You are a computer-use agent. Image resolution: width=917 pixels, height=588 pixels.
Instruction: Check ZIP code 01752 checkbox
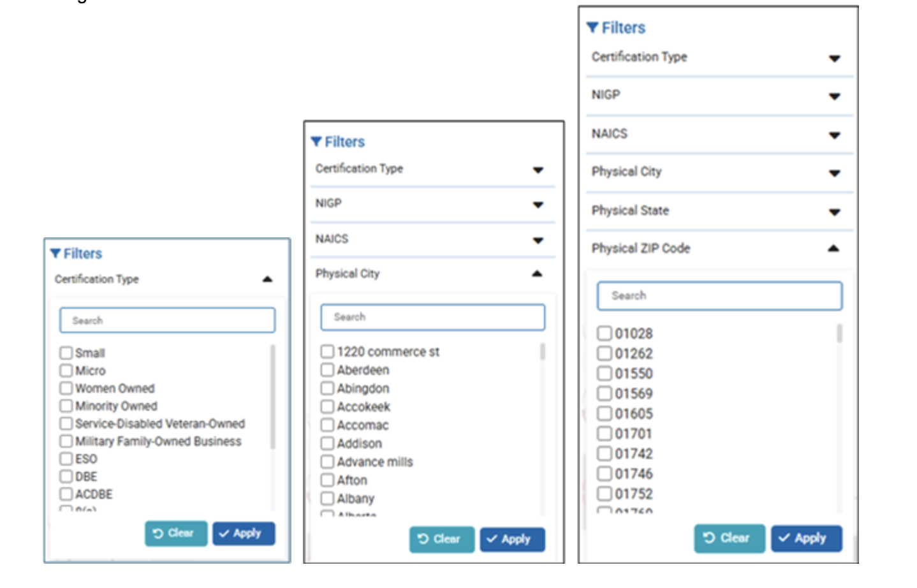[604, 493]
